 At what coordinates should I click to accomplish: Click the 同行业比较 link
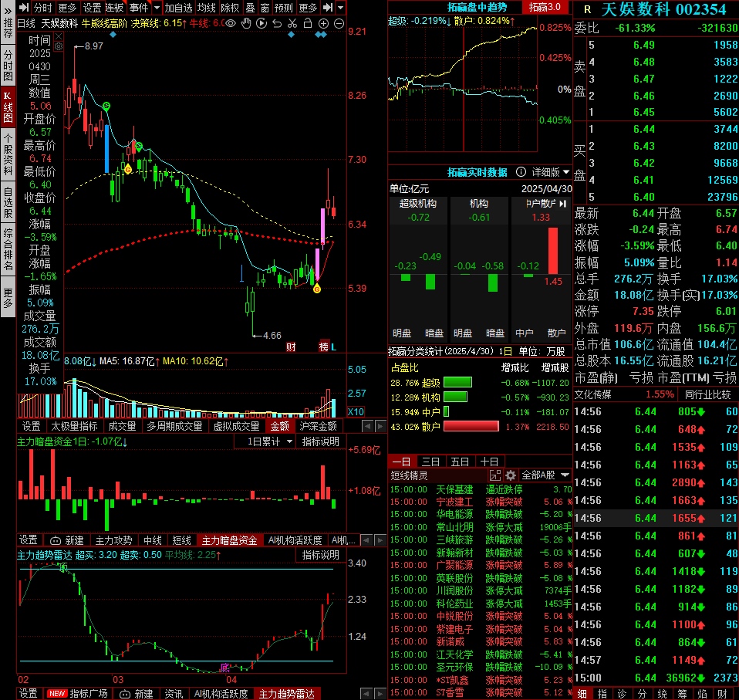point(707,394)
